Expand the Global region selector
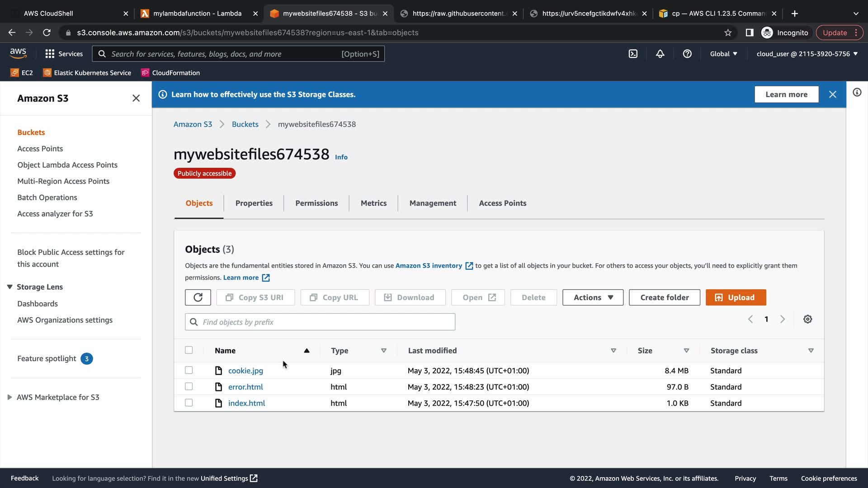 [723, 54]
